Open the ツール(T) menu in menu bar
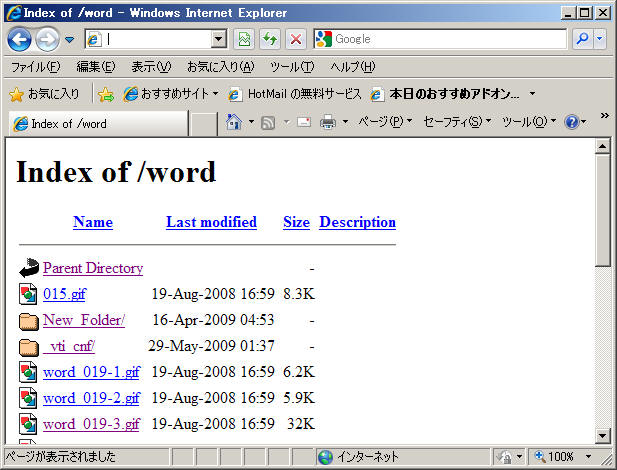 (x=291, y=67)
